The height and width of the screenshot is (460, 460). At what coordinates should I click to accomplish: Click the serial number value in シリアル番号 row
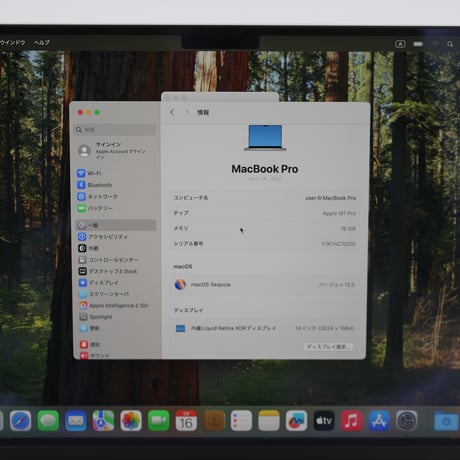338,244
